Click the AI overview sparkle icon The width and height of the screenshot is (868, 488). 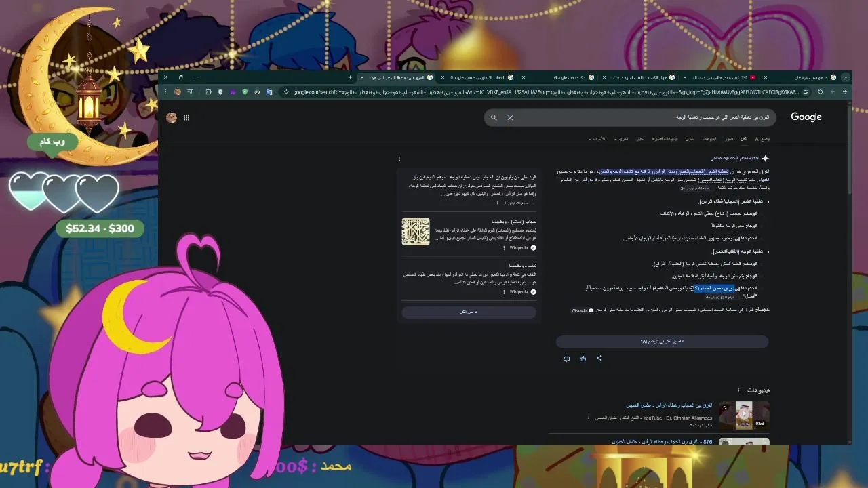coord(765,158)
